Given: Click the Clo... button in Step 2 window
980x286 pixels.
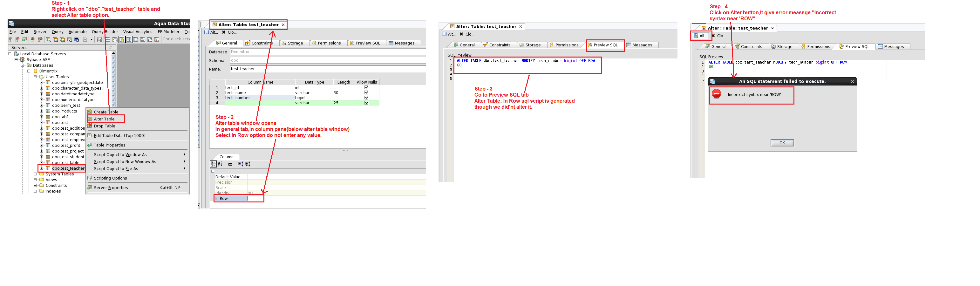Looking at the screenshot, I should [x=229, y=32].
